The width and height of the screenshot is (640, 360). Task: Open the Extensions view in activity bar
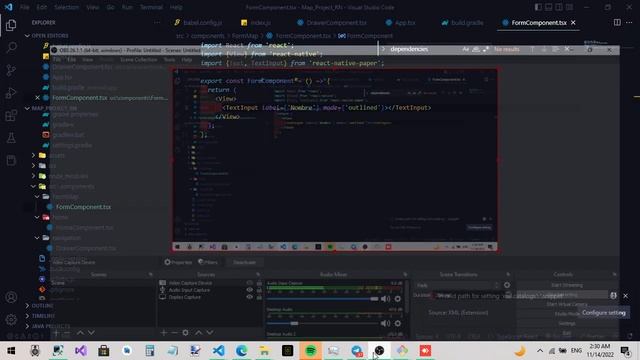point(11,116)
